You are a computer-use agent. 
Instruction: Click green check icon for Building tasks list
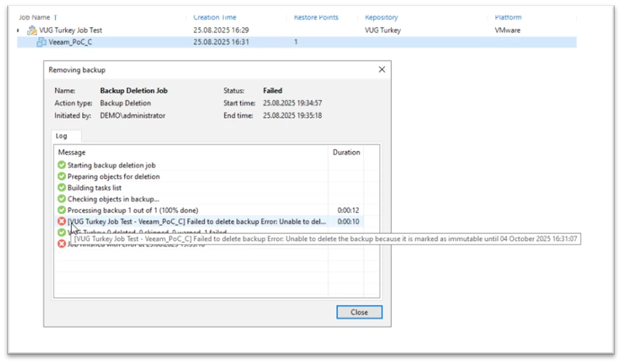pos(61,187)
